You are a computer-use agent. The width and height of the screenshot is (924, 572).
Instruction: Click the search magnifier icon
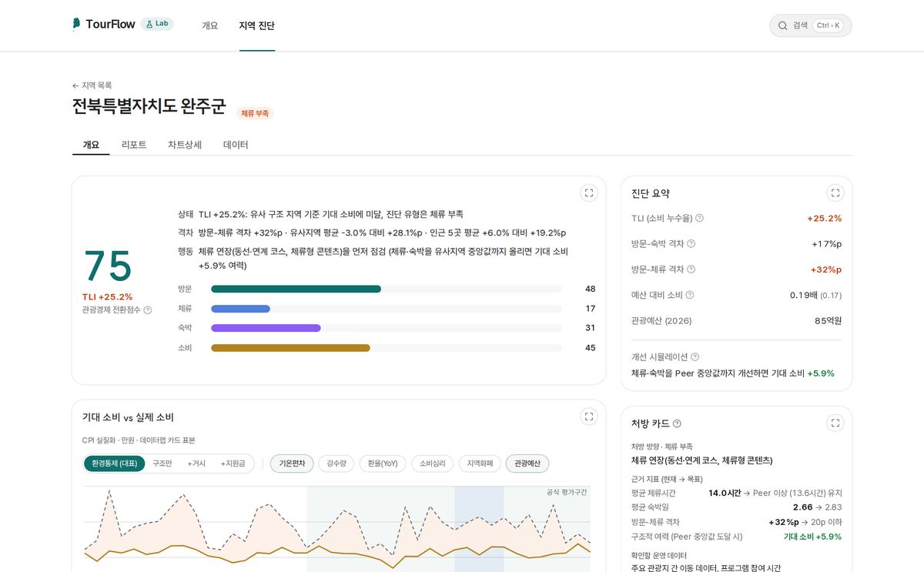click(x=783, y=25)
